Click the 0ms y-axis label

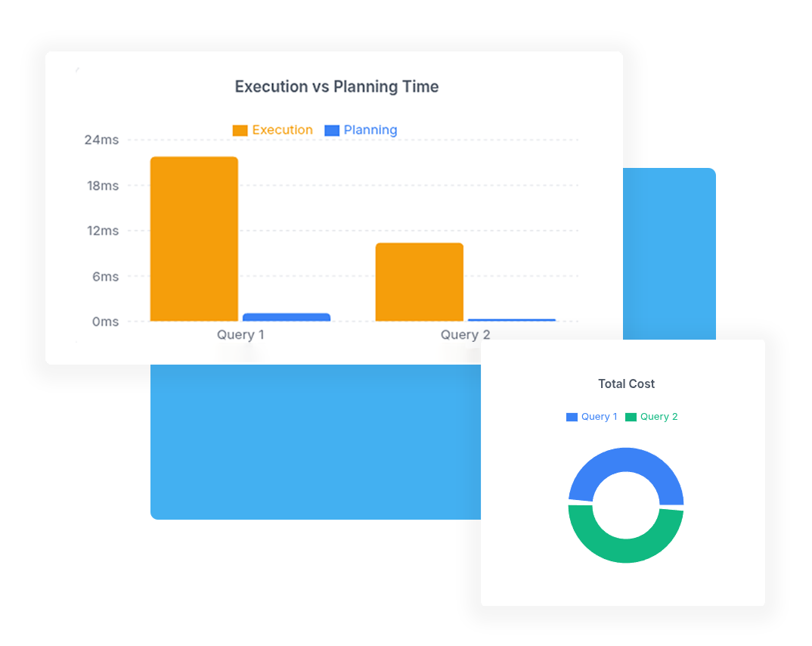105,321
